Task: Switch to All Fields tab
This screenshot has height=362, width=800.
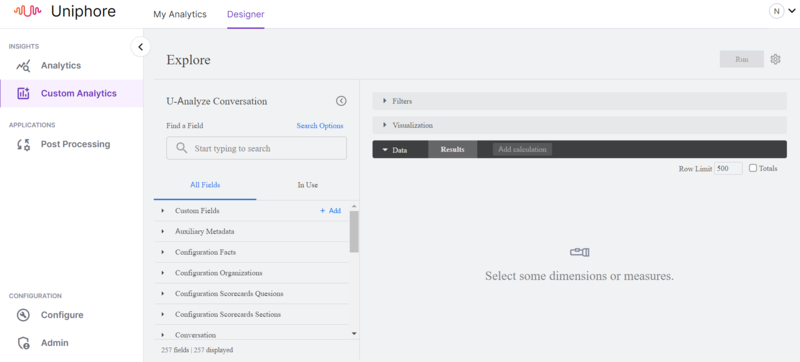Action: point(205,185)
